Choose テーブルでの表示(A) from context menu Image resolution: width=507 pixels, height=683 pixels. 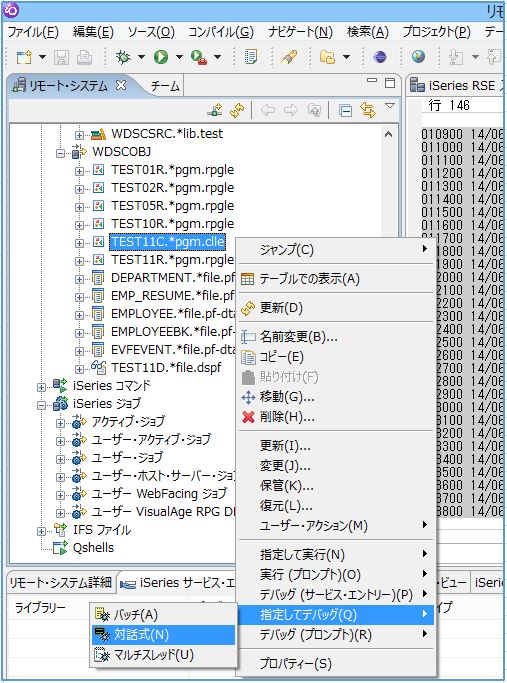[336, 279]
